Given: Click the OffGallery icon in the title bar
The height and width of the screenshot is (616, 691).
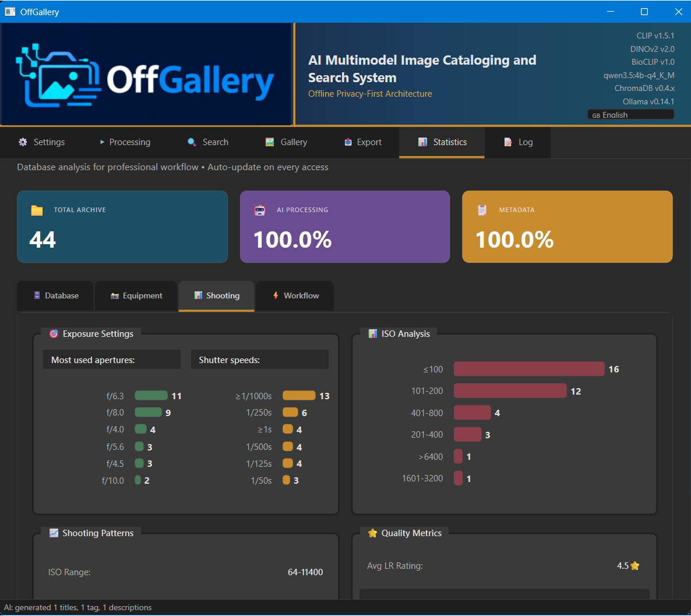Looking at the screenshot, I should [x=10, y=12].
